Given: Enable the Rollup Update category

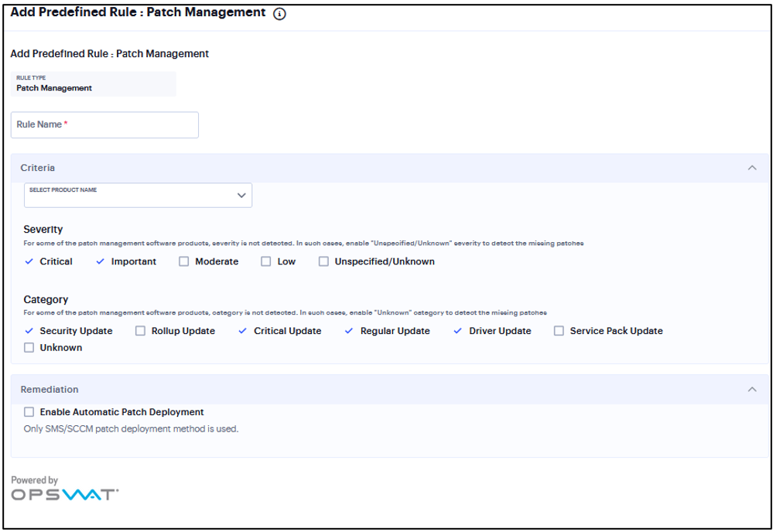Looking at the screenshot, I should click(140, 331).
